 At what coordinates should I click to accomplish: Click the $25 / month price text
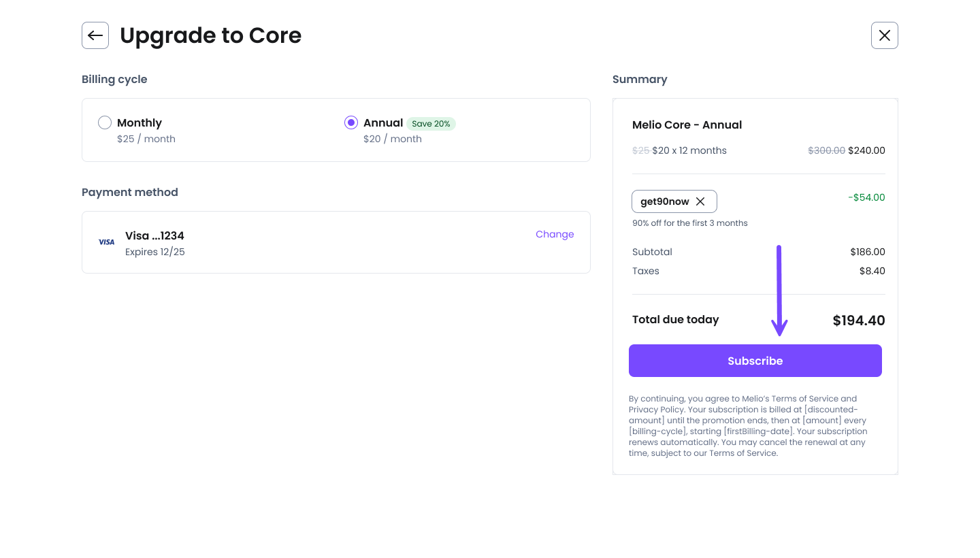pos(146,139)
